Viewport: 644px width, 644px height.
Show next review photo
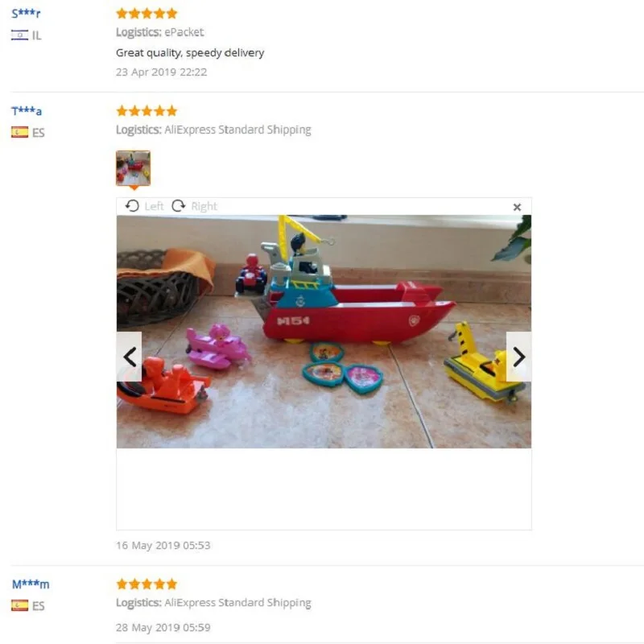[518, 357]
